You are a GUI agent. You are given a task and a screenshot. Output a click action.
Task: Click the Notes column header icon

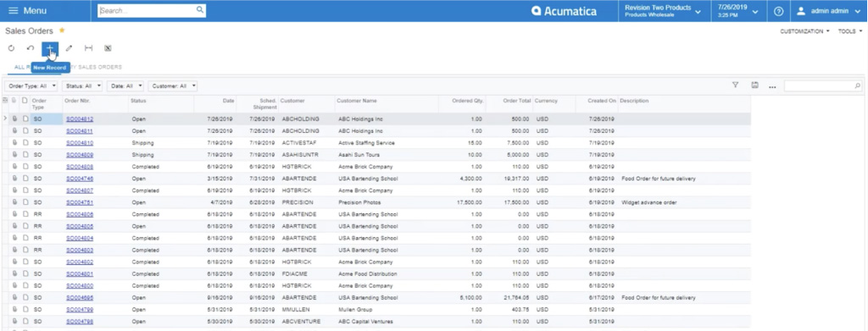pyautogui.click(x=25, y=101)
